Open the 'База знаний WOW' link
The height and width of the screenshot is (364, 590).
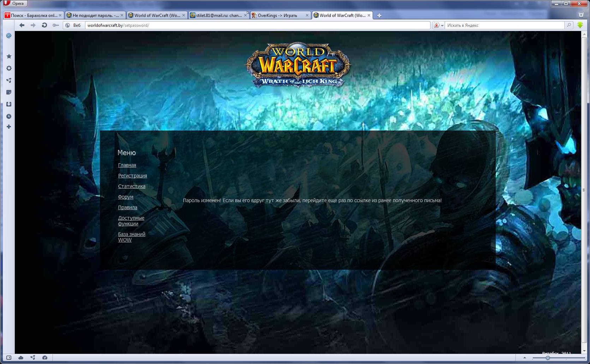(x=132, y=237)
